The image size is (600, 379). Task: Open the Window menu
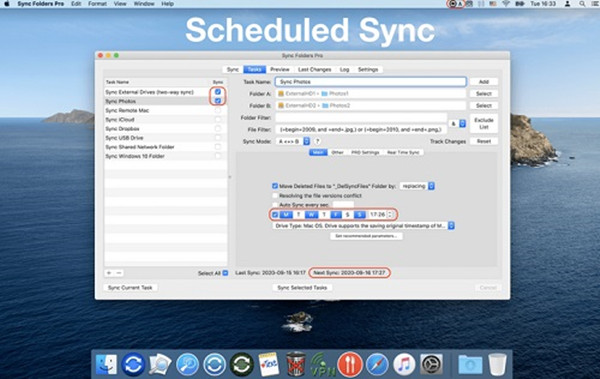[144, 4]
